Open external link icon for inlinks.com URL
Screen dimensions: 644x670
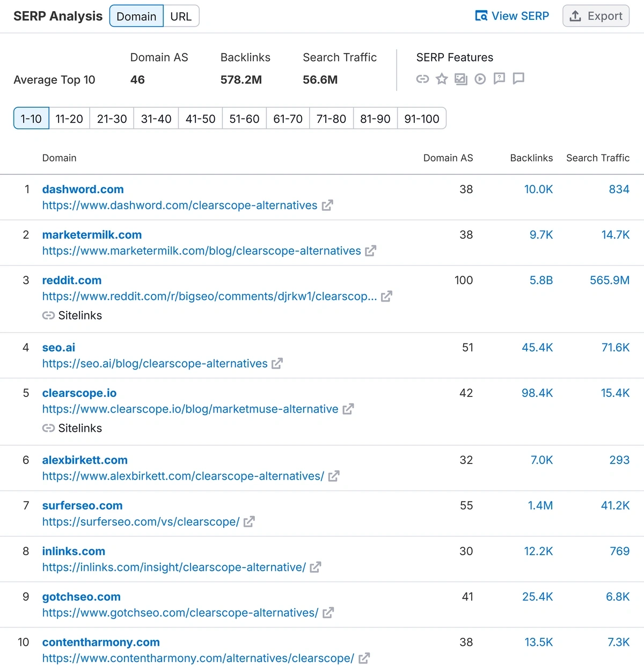coord(316,568)
